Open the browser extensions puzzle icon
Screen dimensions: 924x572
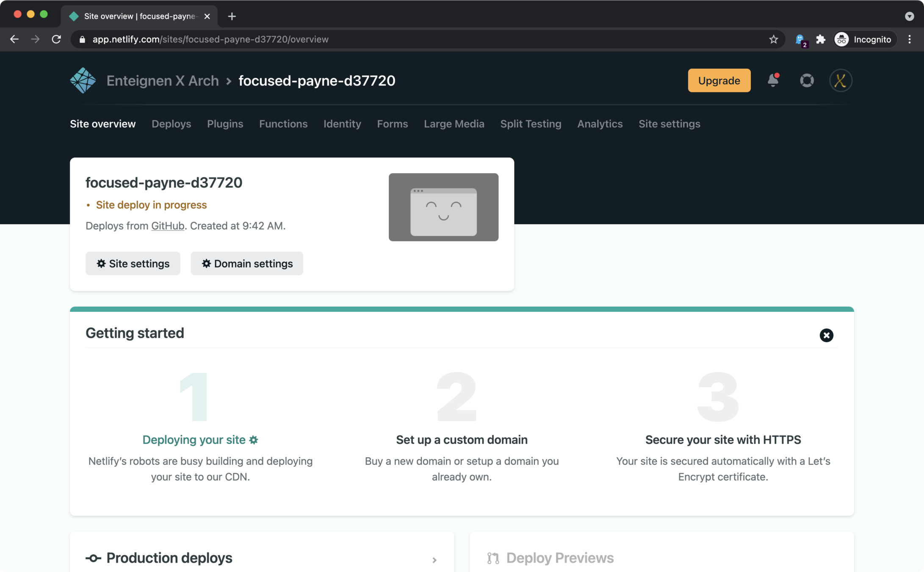(820, 39)
